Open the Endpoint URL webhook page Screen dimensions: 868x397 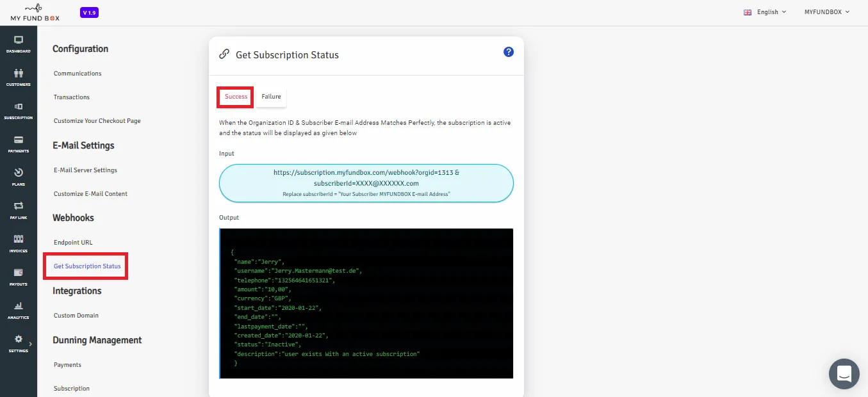(x=73, y=243)
